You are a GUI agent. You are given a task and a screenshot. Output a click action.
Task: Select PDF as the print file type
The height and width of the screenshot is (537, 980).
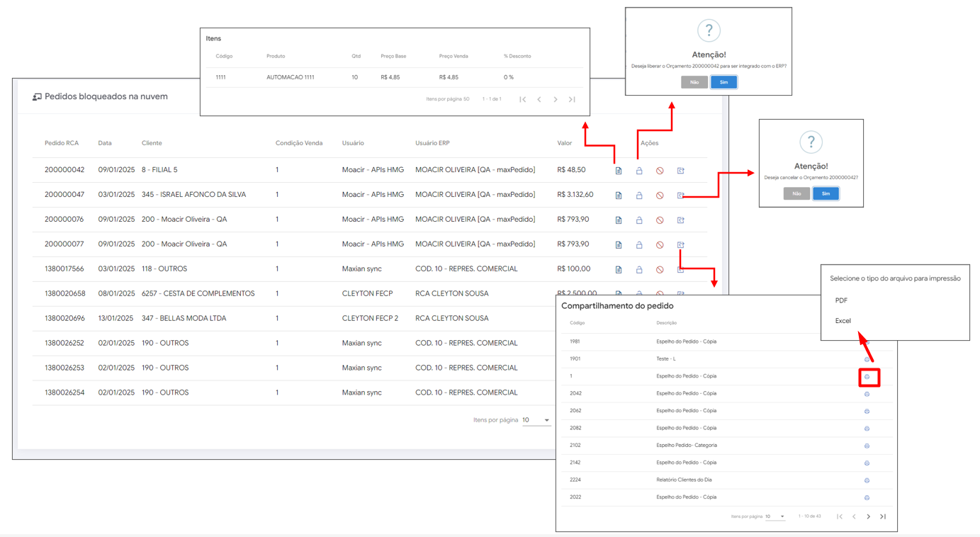click(841, 300)
